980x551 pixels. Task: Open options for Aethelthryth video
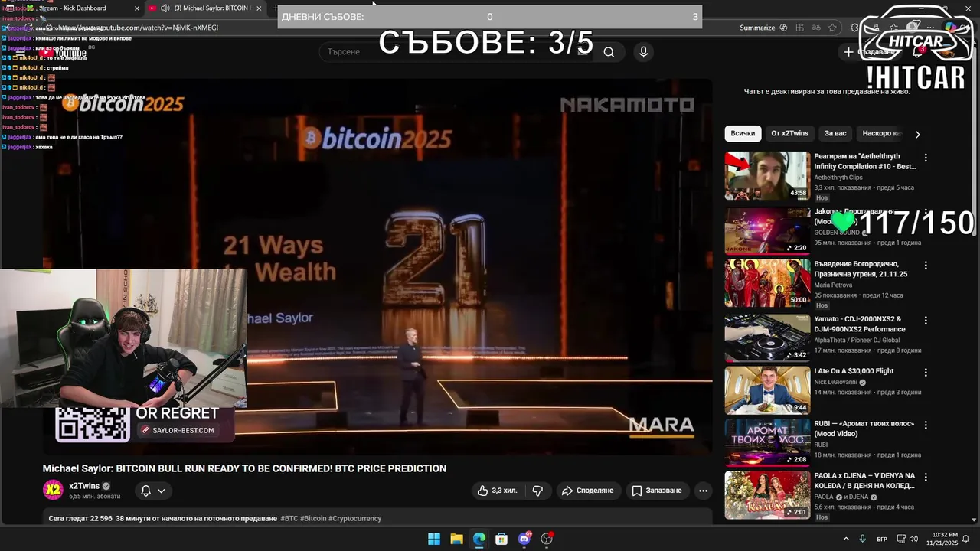(x=926, y=158)
